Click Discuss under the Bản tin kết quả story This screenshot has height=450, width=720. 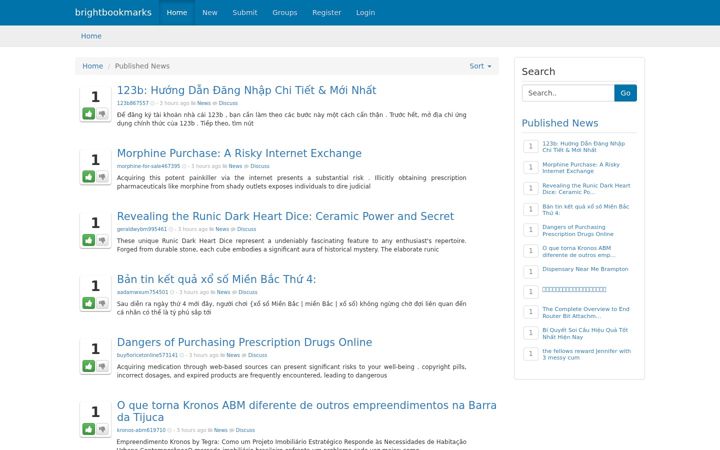click(248, 292)
